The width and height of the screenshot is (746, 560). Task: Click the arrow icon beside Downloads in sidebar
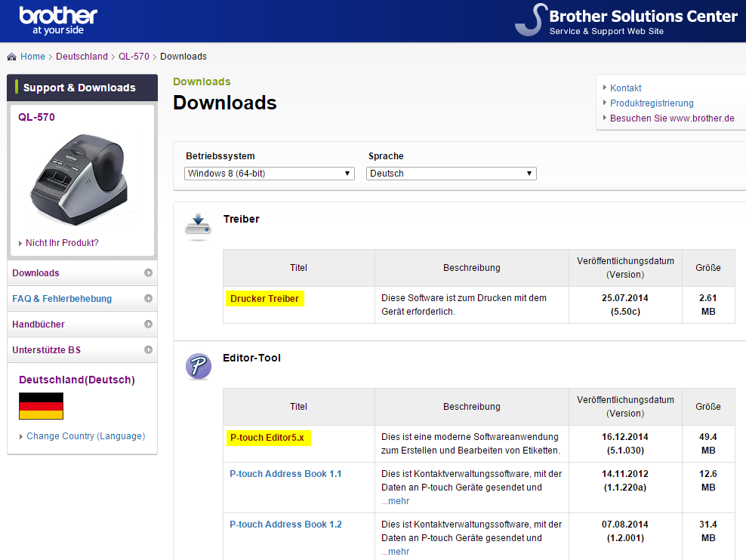tap(149, 273)
